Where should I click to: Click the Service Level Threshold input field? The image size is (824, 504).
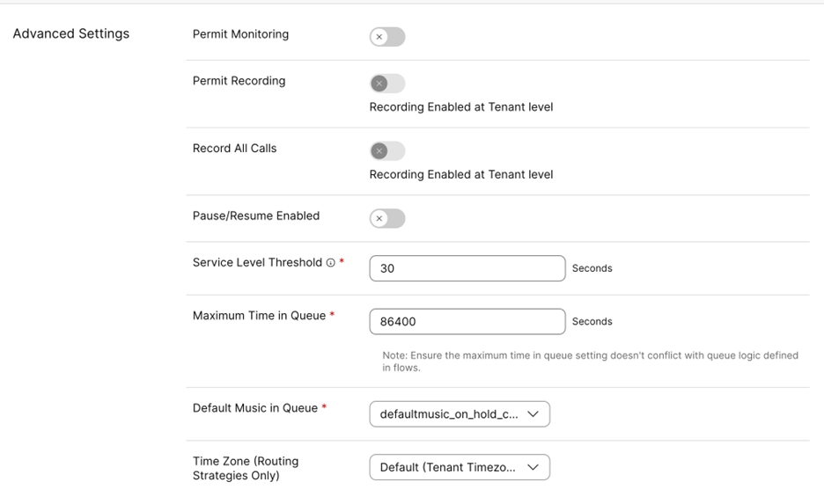tap(467, 268)
